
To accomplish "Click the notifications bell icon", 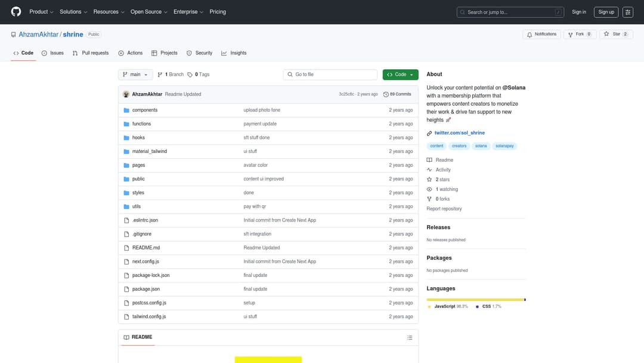I will 530,35.
